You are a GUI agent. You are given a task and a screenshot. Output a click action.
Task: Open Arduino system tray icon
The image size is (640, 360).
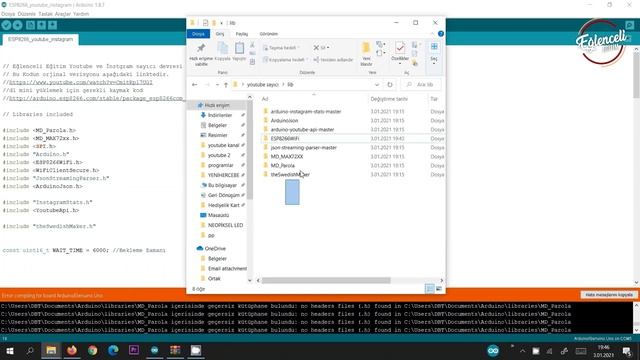[493, 351]
